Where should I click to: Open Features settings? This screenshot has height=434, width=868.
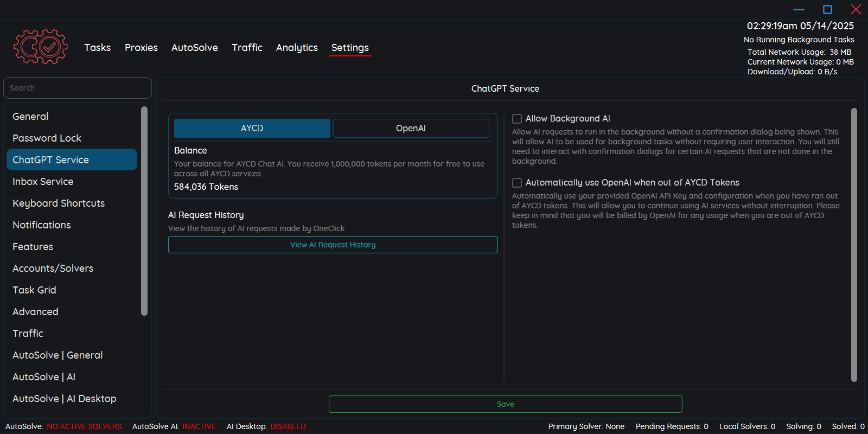click(x=72, y=246)
